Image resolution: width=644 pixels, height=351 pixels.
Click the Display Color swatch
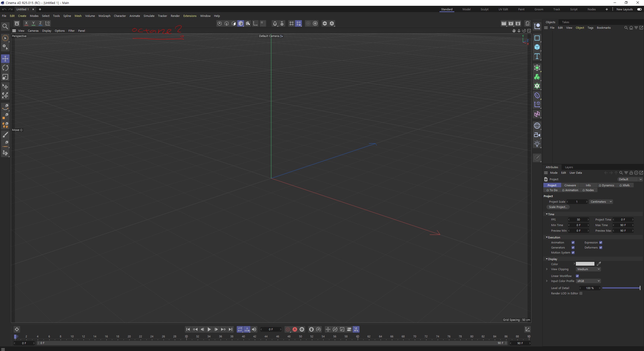(585, 264)
